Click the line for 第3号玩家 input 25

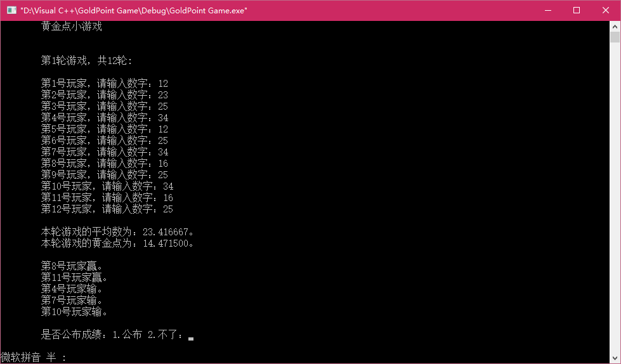click(105, 107)
